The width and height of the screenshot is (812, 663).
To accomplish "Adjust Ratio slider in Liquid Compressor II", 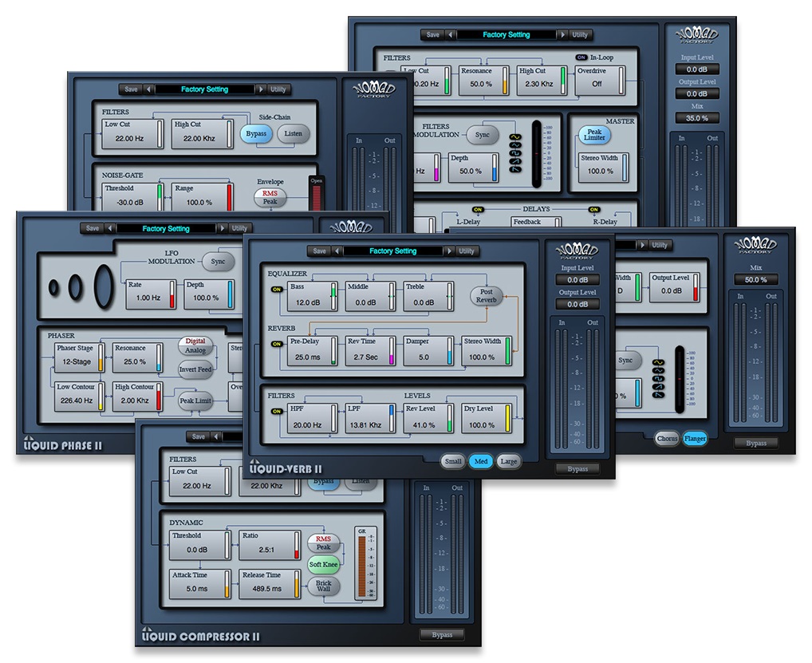I will (297, 545).
